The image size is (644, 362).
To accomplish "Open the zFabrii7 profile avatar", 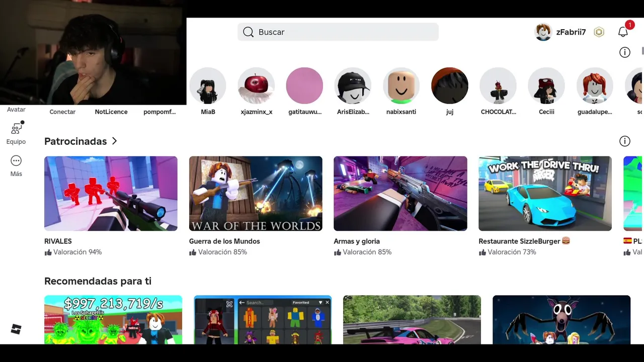I will tap(543, 32).
